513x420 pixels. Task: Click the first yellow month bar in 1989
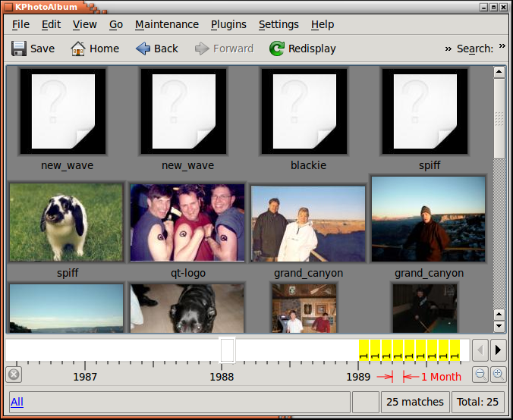(364, 350)
